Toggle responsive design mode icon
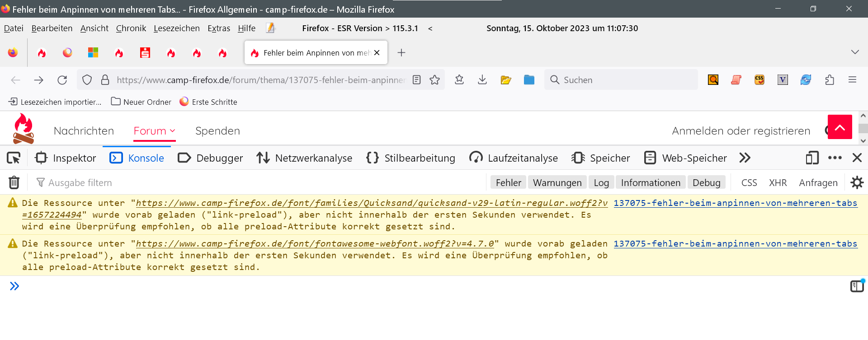This screenshot has width=868, height=340. tap(812, 158)
